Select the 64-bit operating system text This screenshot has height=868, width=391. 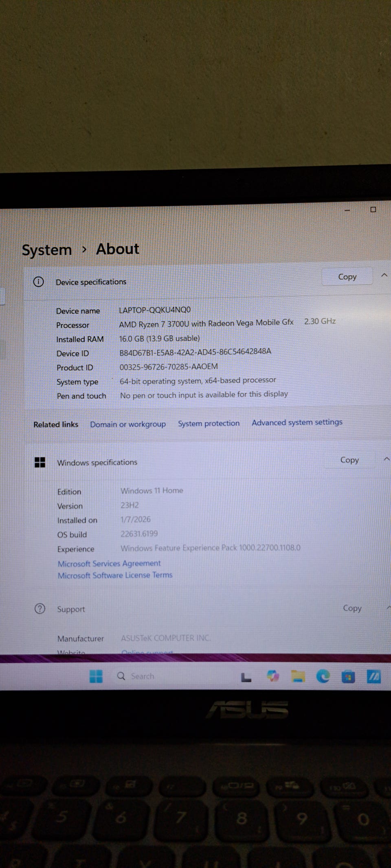(x=198, y=381)
